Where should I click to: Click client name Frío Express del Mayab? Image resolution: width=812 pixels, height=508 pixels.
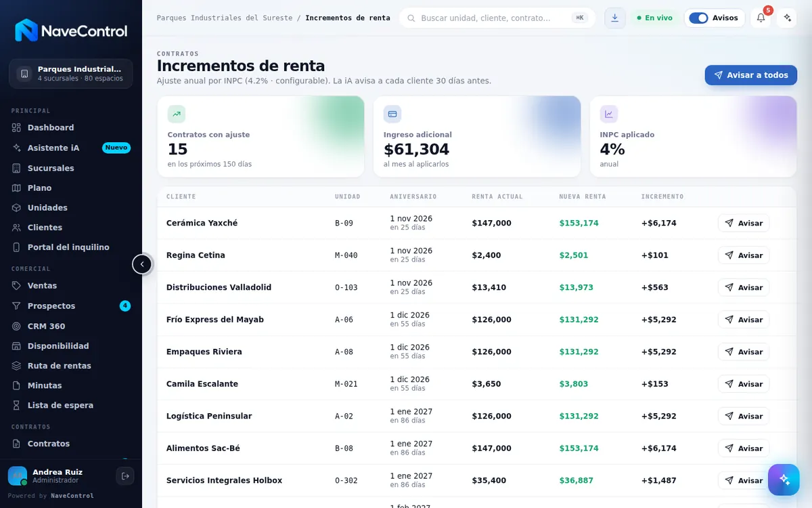click(215, 320)
